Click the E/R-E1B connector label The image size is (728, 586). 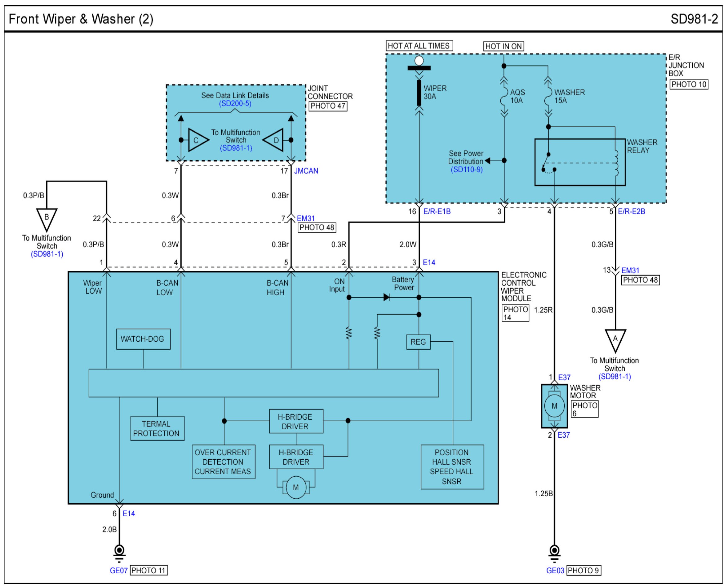(x=437, y=211)
